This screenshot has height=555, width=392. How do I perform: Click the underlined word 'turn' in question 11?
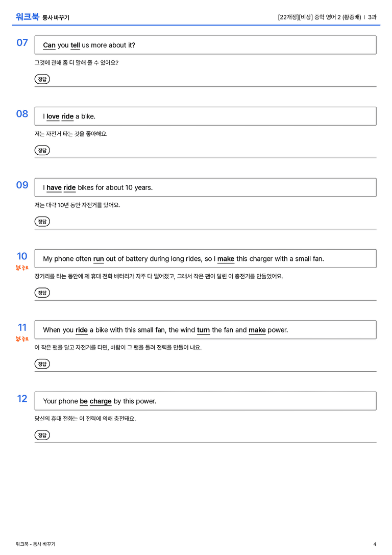(x=204, y=330)
